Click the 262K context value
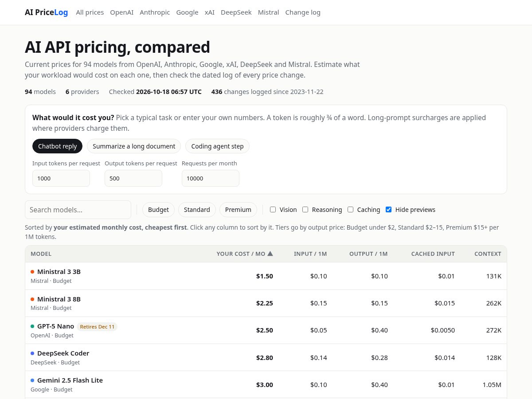The width and height of the screenshot is (532, 399). pos(494,303)
